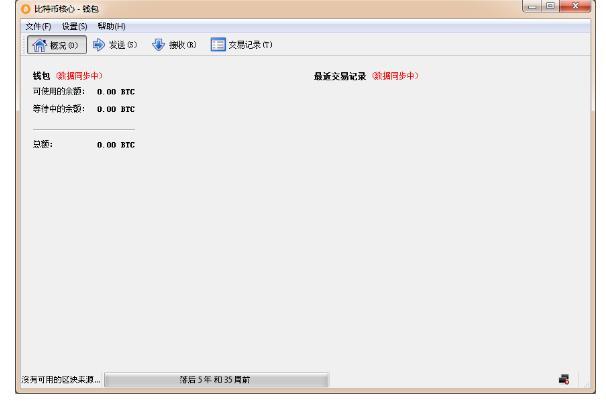Click the 最近交易记录 heading
Screen dimensions: 606x401
click(340, 76)
